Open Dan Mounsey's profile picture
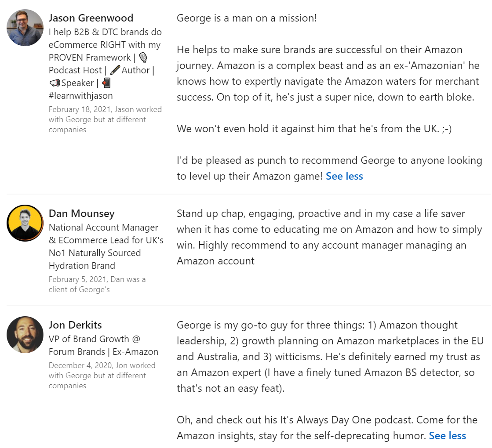The width and height of the screenshot is (492, 448). pyautogui.click(x=25, y=223)
